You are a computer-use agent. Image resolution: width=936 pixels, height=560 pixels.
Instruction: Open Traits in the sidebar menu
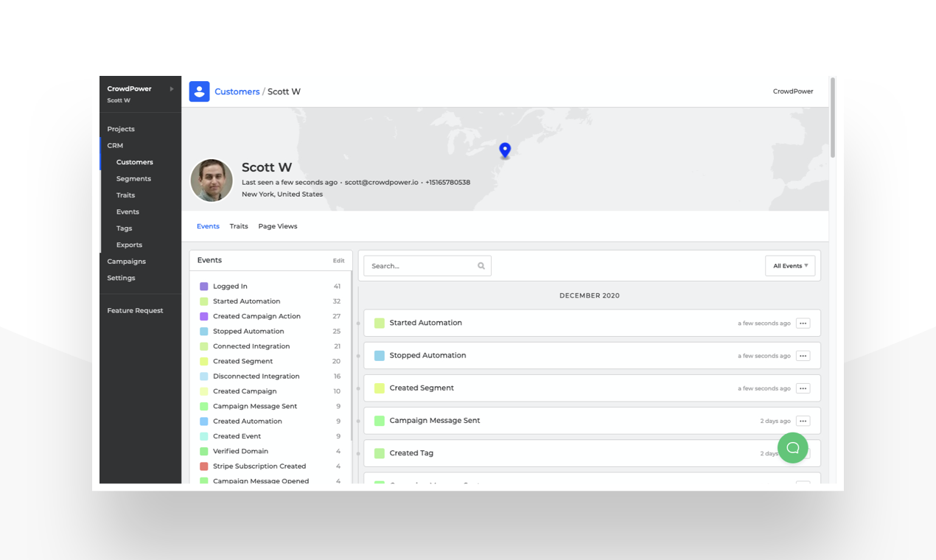click(126, 195)
